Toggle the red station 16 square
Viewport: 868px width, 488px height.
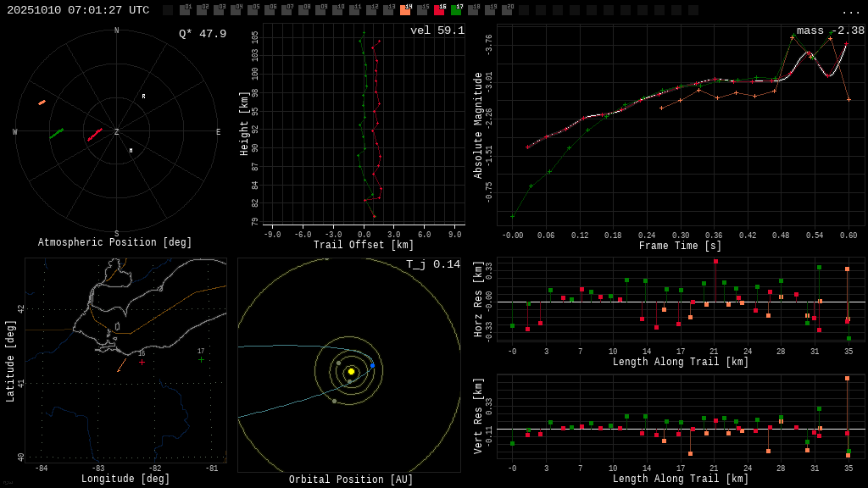pyautogui.click(x=439, y=10)
